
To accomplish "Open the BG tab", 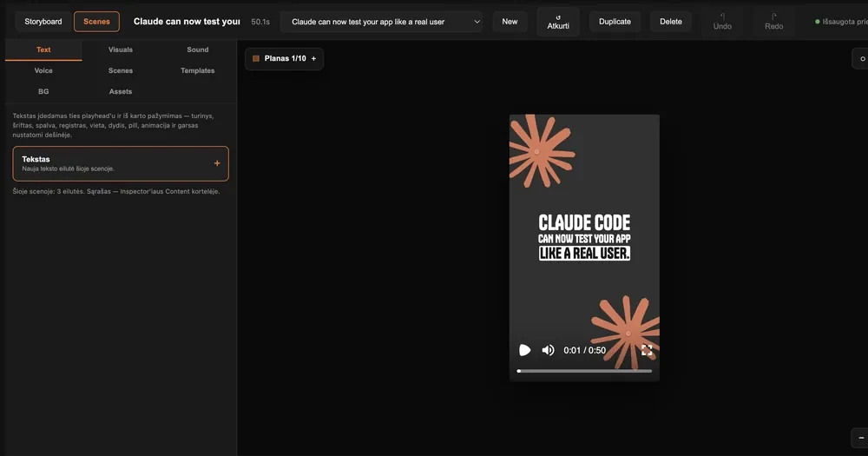I will 43,91.
